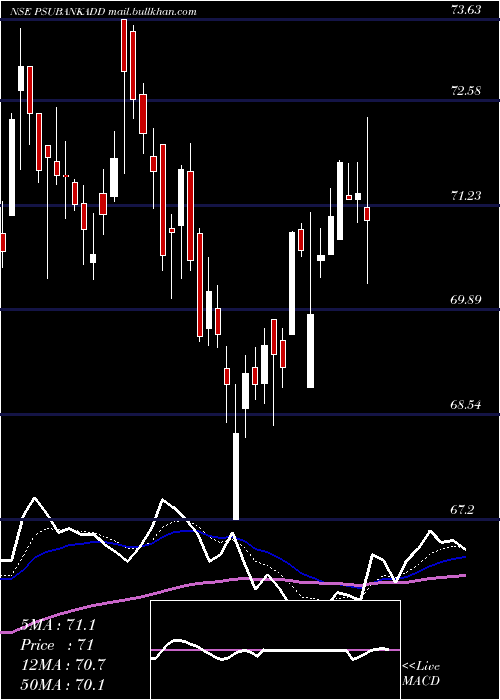Click the 67.2 price level label
The height and width of the screenshot is (700, 500).
tap(461, 509)
